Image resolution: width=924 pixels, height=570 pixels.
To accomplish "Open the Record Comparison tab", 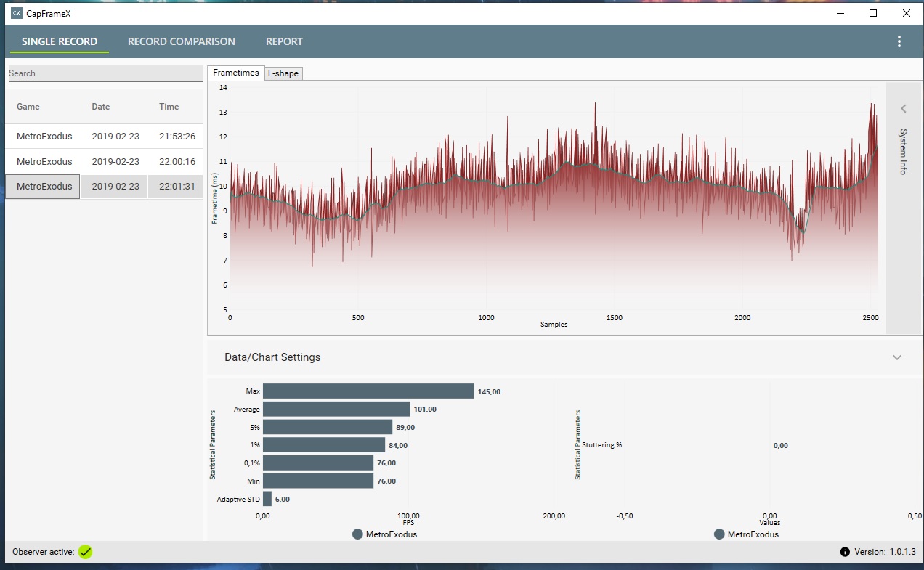I will [x=182, y=41].
